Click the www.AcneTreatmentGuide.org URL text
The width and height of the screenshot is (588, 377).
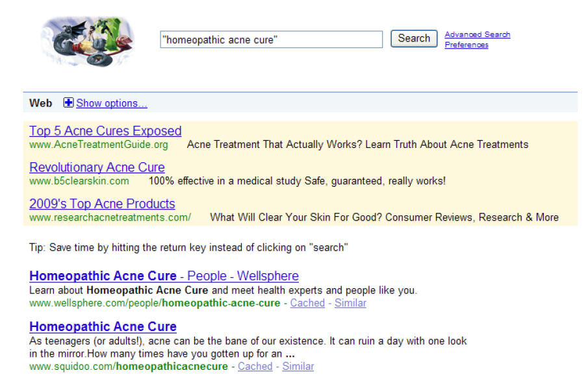click(99, 145)
